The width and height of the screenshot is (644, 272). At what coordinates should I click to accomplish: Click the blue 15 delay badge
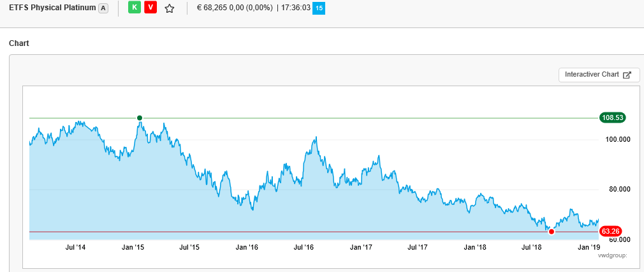tap(318, 8)
